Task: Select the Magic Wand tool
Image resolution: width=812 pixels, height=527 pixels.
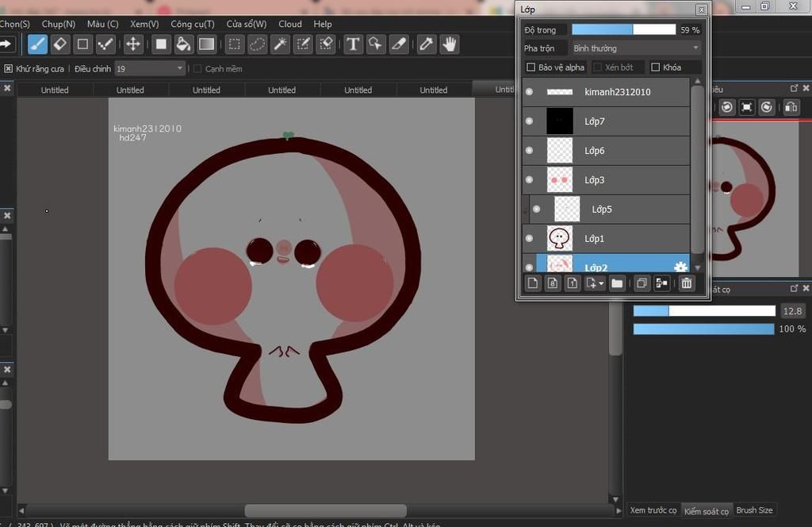Action: point(280,44)
